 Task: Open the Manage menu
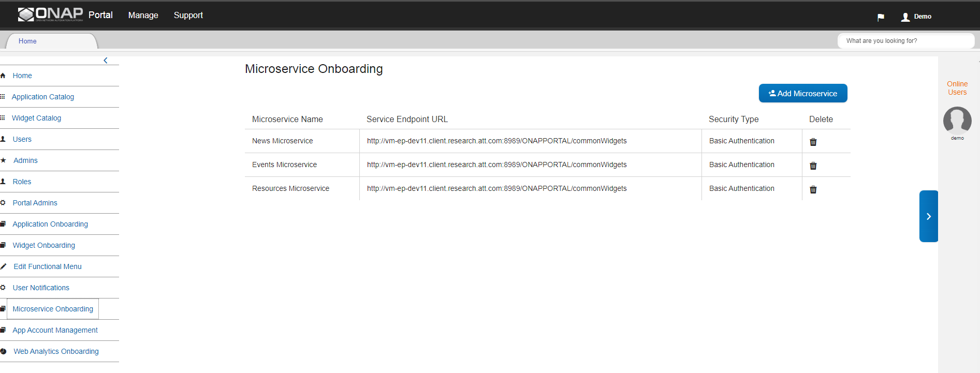[x=143, y=16]
